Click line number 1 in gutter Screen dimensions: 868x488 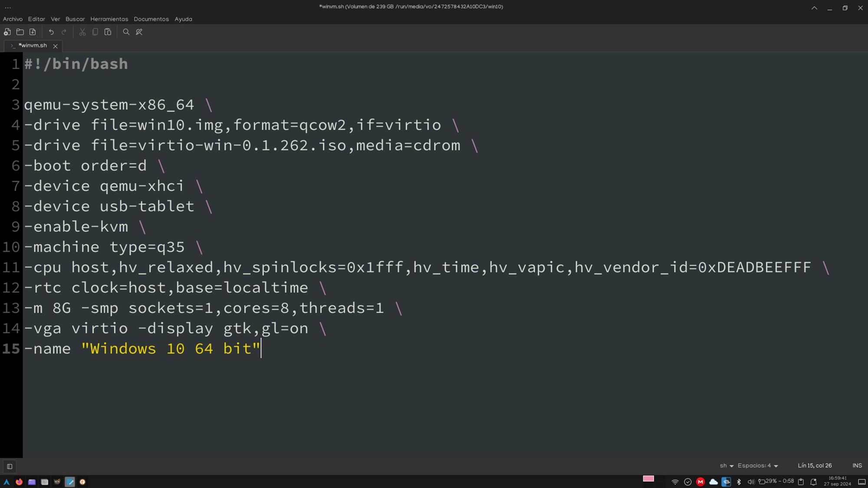point(16,64)
